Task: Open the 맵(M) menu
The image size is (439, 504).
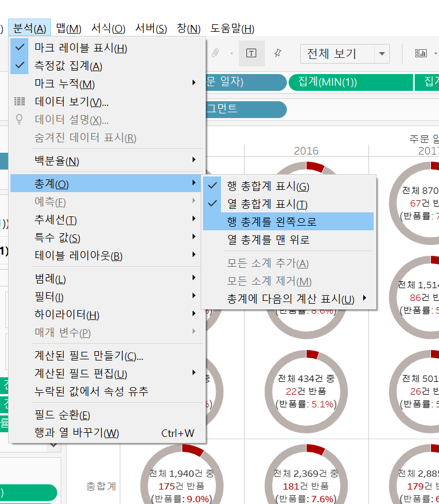Action: 68,28
